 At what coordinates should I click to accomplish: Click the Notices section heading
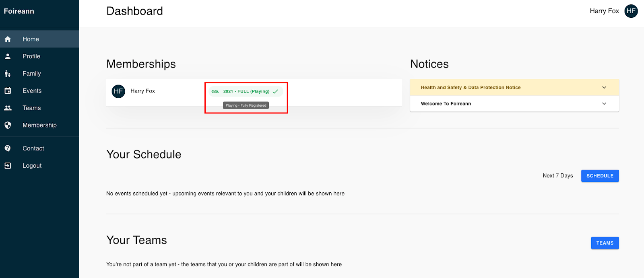pyautogui.click(x=429, y=64)
